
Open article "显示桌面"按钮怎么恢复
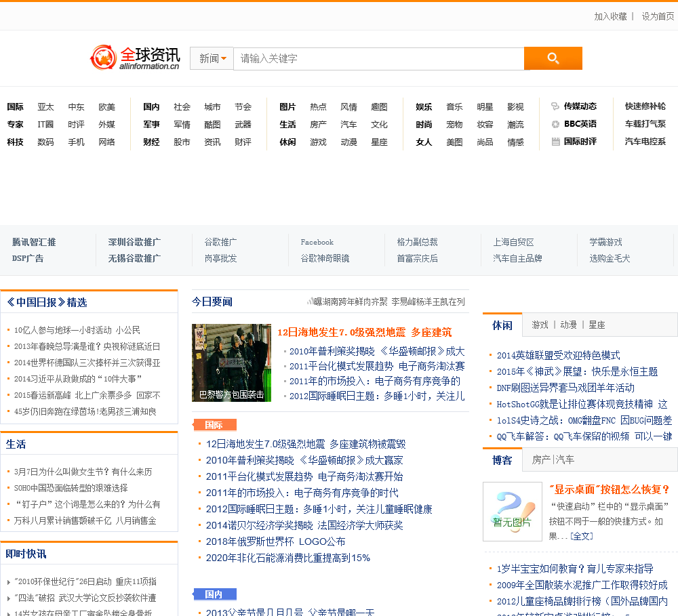point(610,490)
